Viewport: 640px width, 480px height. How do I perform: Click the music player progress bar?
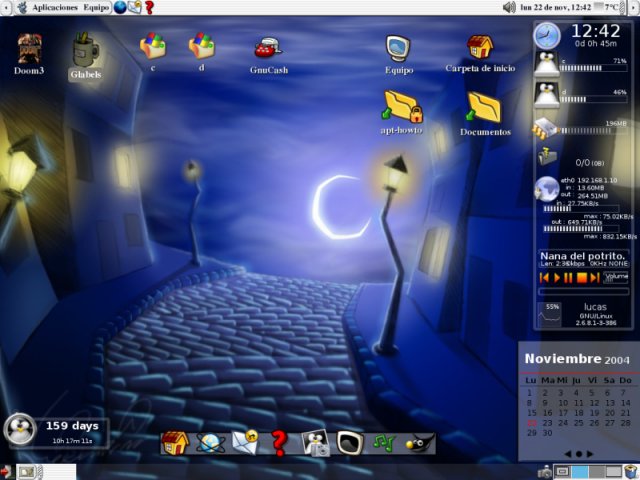pyautogui.click(x=584, y=291)
